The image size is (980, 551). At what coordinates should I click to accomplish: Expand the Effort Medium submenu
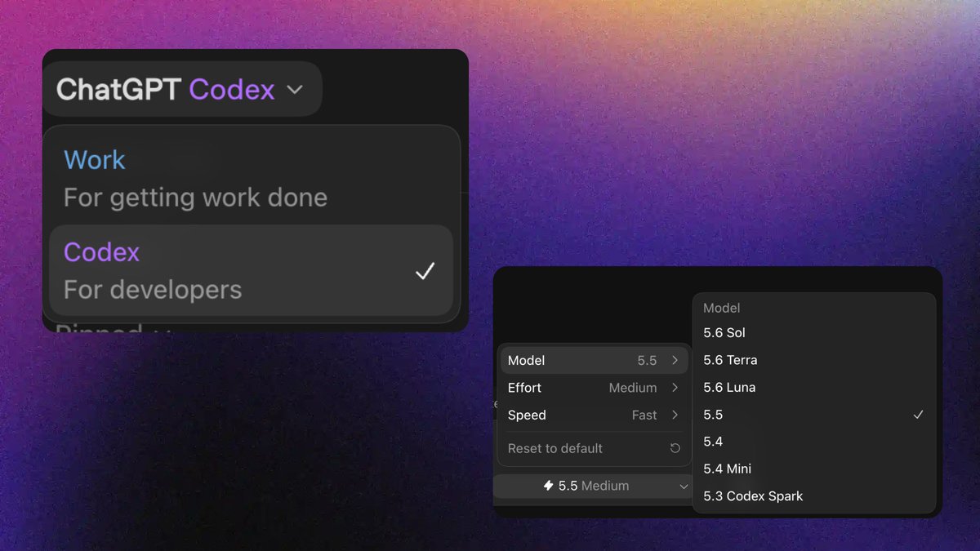[x=593, y=388]
